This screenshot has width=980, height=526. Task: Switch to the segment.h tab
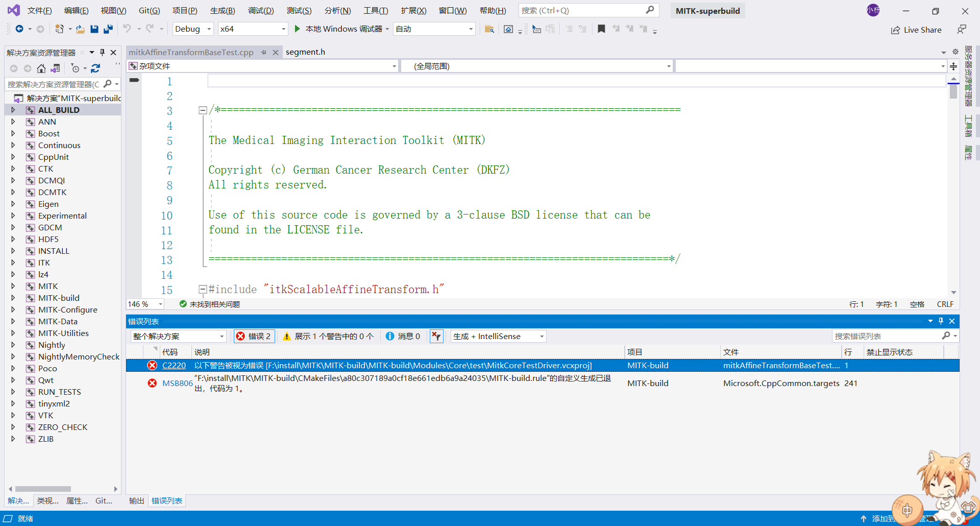tap(305, 52)
